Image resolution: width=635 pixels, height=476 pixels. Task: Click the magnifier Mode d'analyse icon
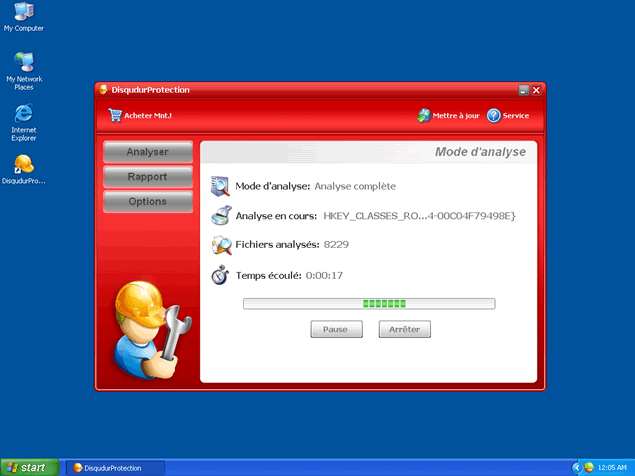[221, 186]
